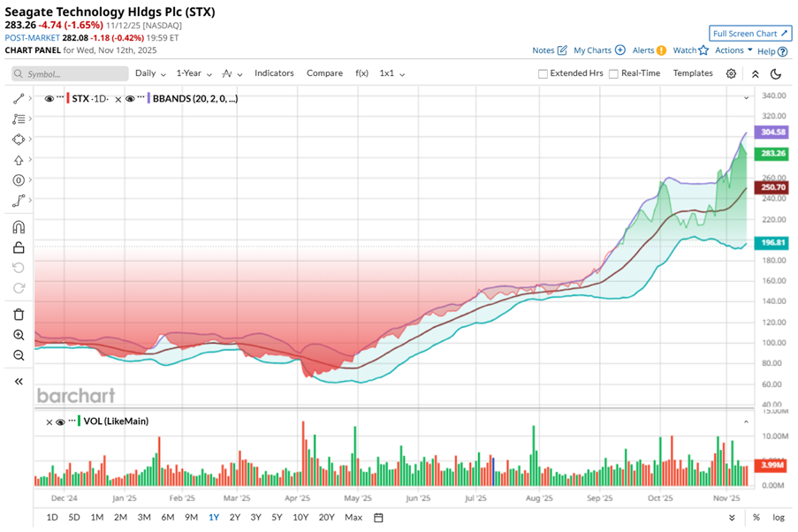Screen dimensions: 798x532
Task: Collapse the toolbar with double-up arrows
Action: [756, 74]
